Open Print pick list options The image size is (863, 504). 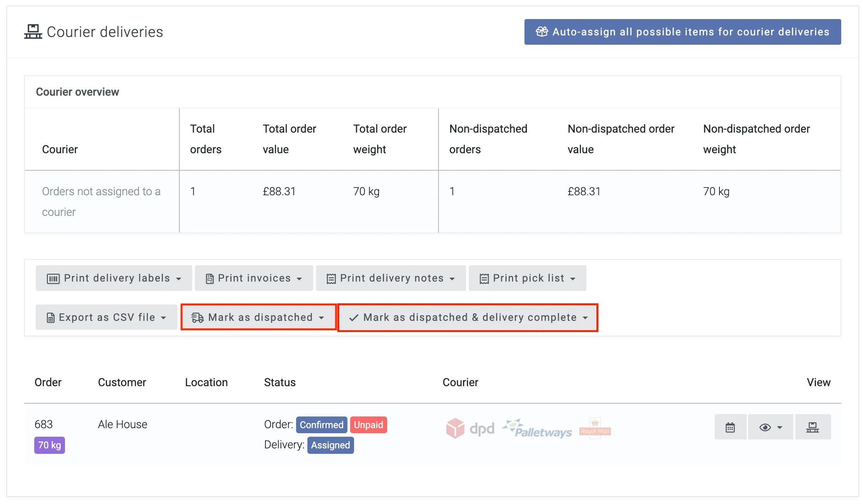click(527, 278)
